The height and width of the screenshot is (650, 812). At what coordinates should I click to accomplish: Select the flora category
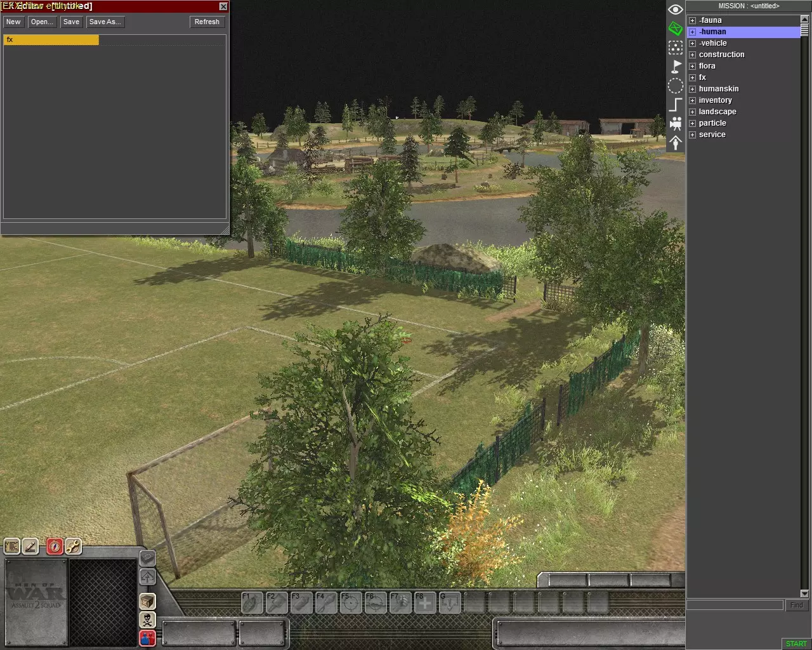pyautogui.click(x=707, y=66)
